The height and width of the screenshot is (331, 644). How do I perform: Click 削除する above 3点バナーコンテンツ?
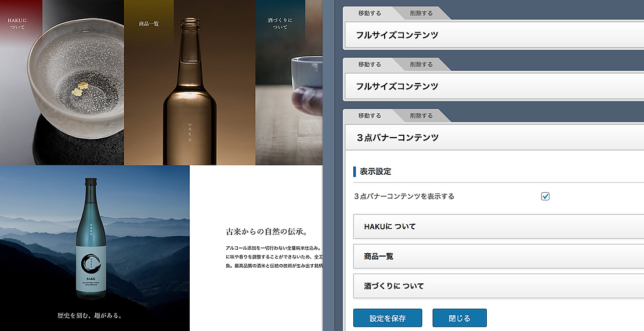coord(421,116)
